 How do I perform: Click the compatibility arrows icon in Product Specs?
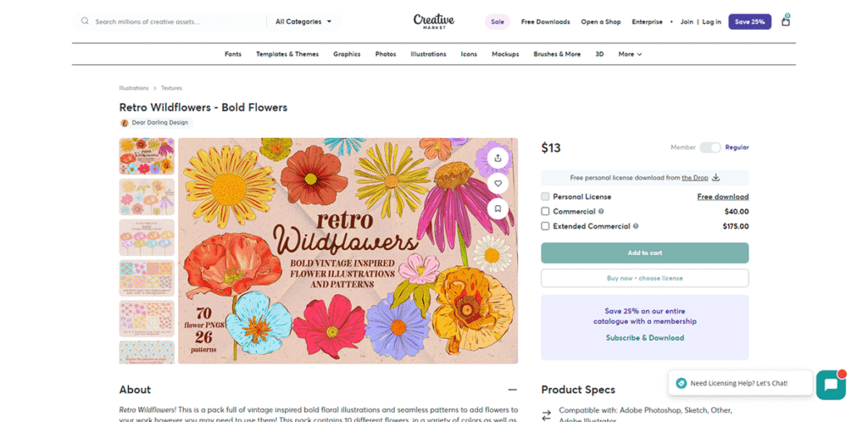coord(547,415)
